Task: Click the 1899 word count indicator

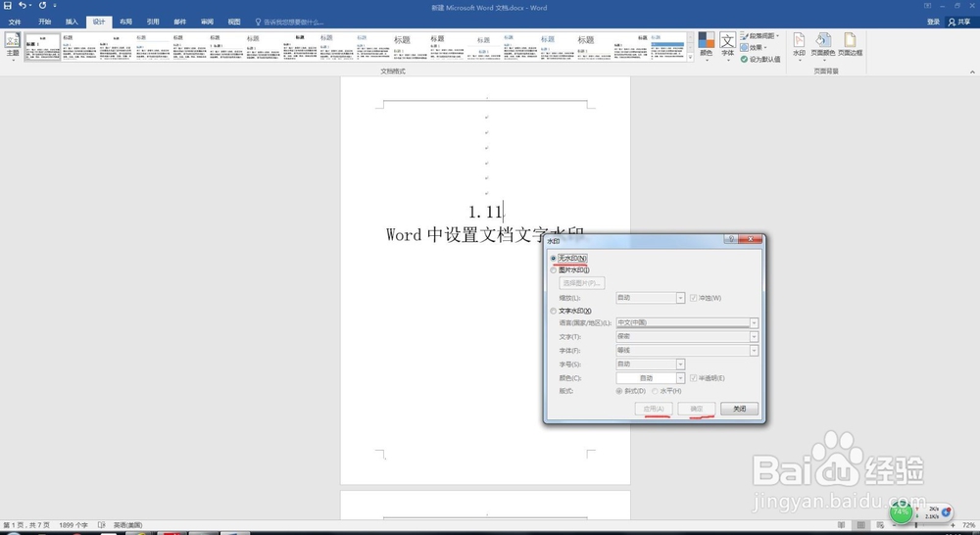Action: (x=73, y=525)
